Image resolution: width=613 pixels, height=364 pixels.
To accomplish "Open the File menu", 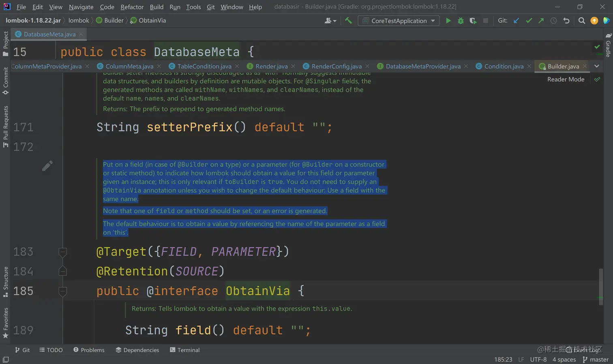I will (21, 7).
